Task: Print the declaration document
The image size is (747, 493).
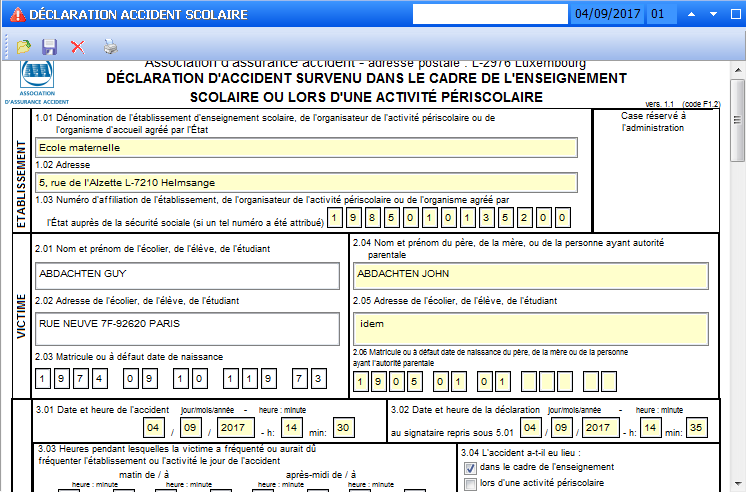Action: (110, 46)
